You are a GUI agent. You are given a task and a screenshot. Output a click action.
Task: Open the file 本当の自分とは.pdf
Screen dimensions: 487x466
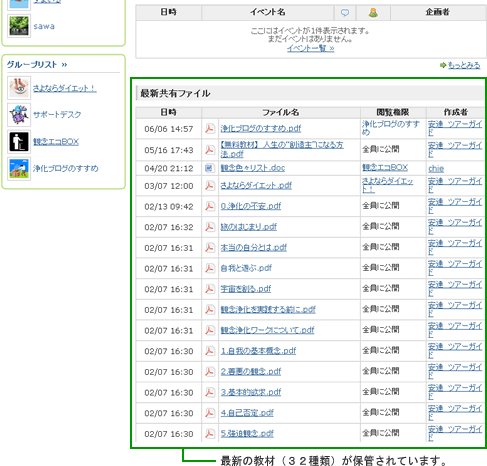[253, 247]
